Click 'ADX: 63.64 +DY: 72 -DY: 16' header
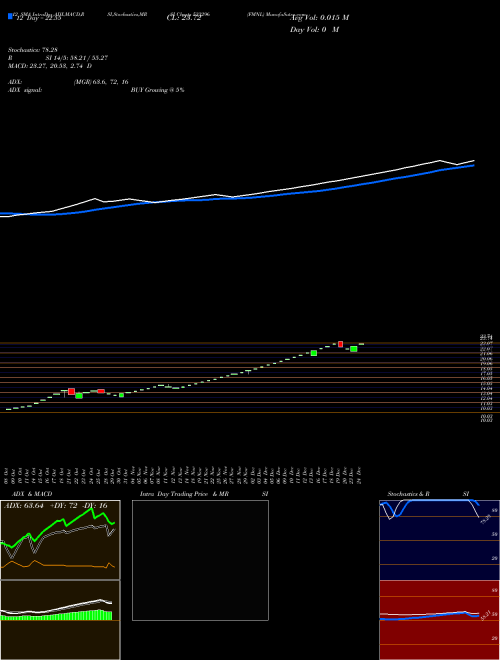500x660 pixels. tap(55, 506)
